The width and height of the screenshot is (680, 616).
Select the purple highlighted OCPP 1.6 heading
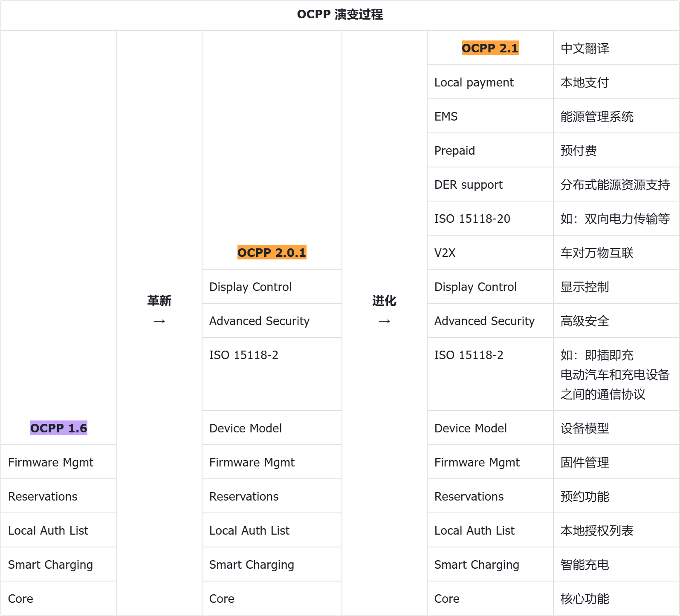[x=59, y=428]
